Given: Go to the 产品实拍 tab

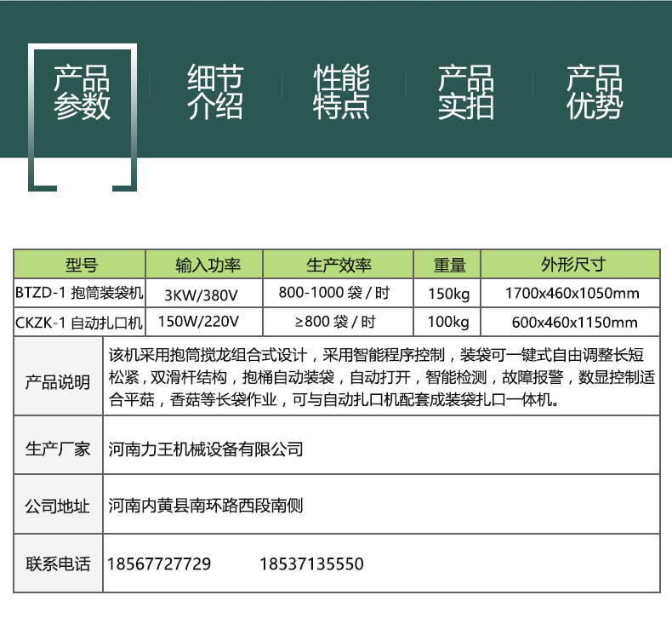Looking at the screenshot, I should [465, 93].
